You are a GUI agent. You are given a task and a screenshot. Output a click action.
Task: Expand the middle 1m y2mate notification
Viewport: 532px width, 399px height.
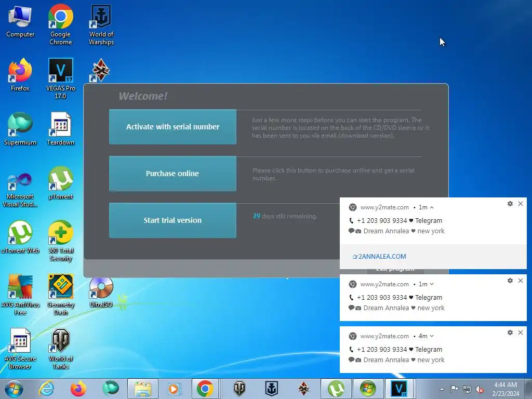[x=432, y=284]
